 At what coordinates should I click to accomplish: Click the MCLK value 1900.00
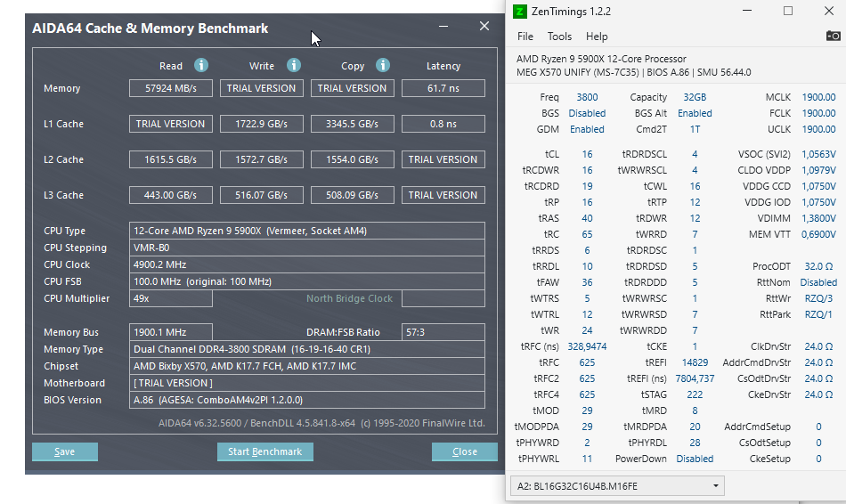tap(818, 97)
